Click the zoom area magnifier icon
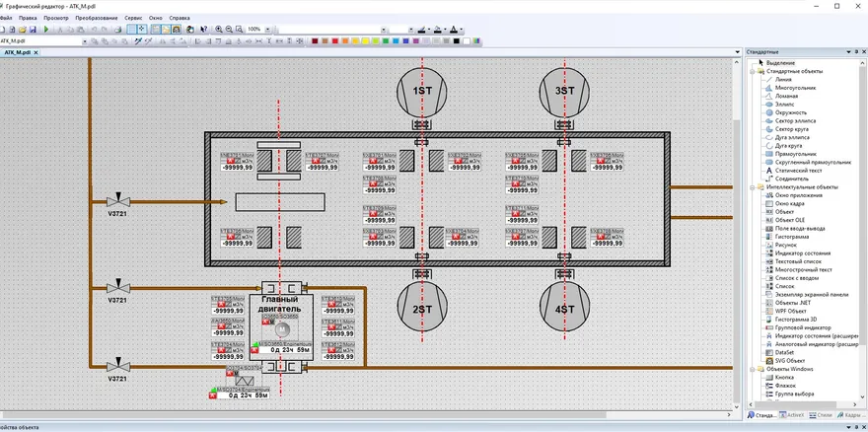Image resolution: width=868 pixels, height=432 pixels. coord(239,30)
